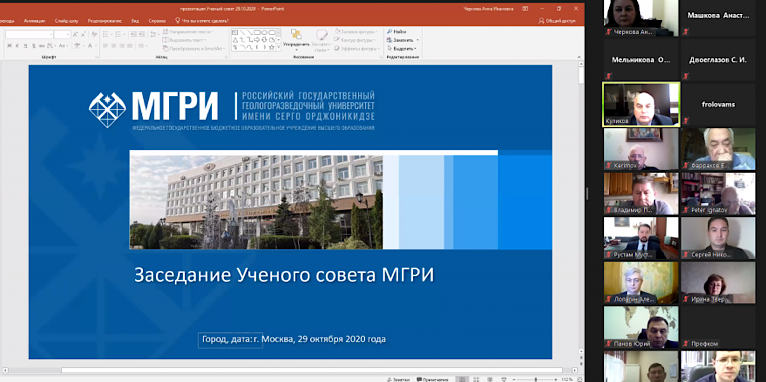This screenshot has height=382, width=766.
Task: Select Куликов's video tile in Zoom panel
Action: (641, 105)
